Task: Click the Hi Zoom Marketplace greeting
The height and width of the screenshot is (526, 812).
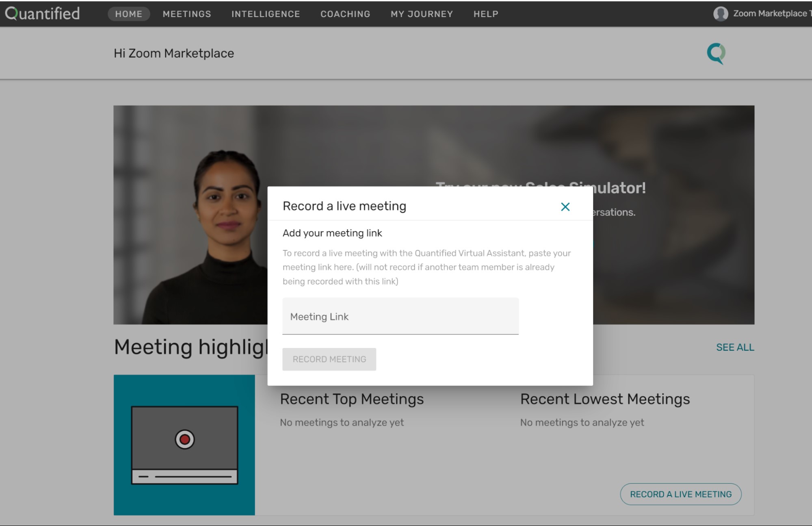Action: click(174, 53)
